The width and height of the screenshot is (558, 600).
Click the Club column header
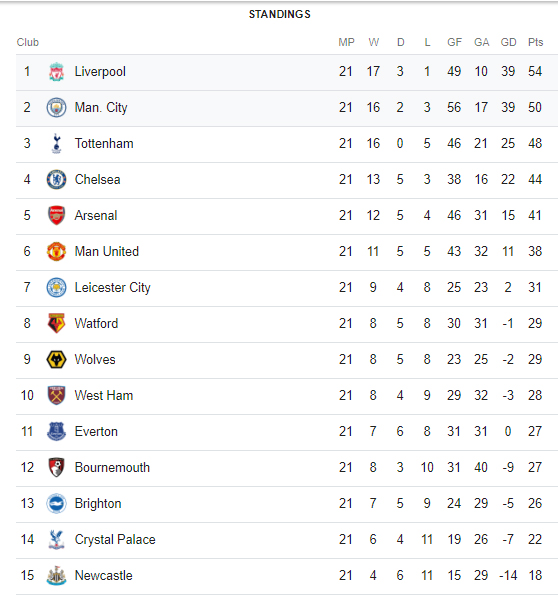click(x=28, y=42)
